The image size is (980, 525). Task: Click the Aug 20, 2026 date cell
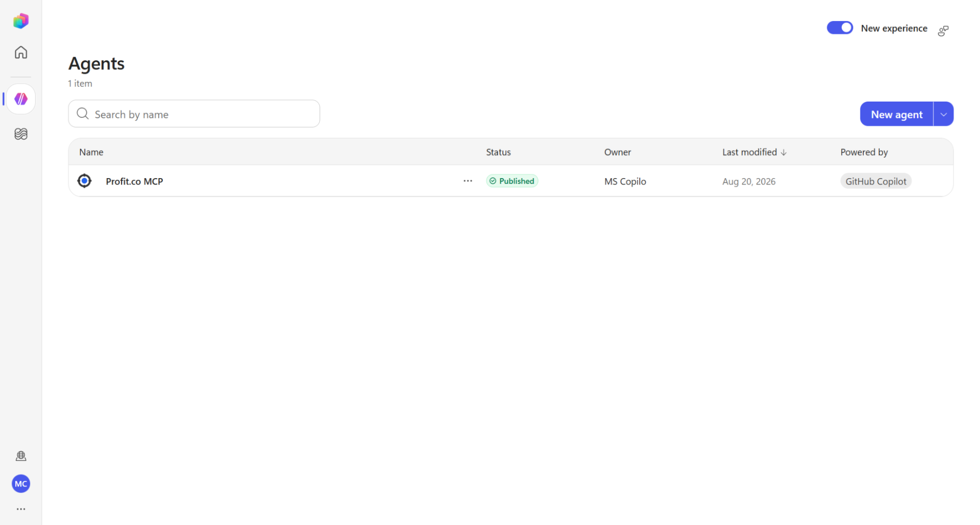(749, 182)
